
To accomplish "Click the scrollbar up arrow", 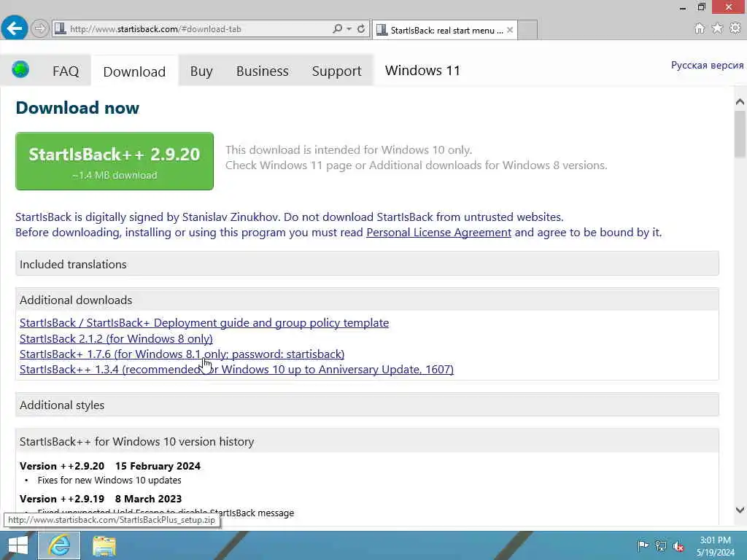I will [740, 102].
